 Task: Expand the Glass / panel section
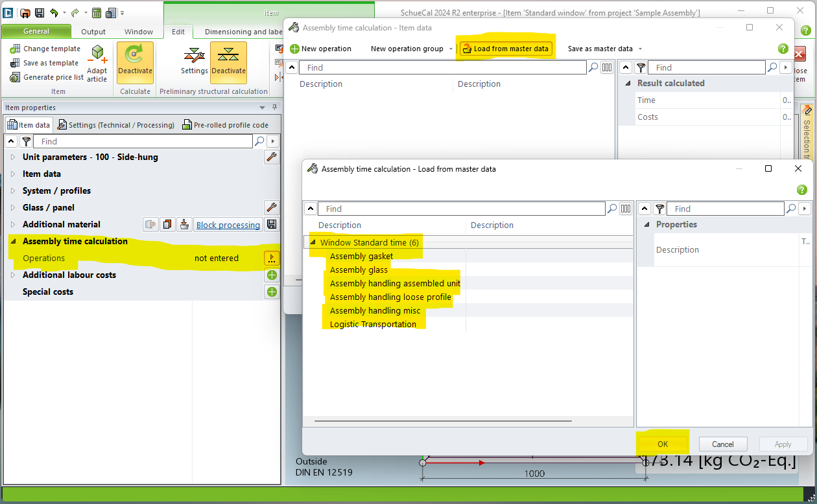(x=13, y=208)
